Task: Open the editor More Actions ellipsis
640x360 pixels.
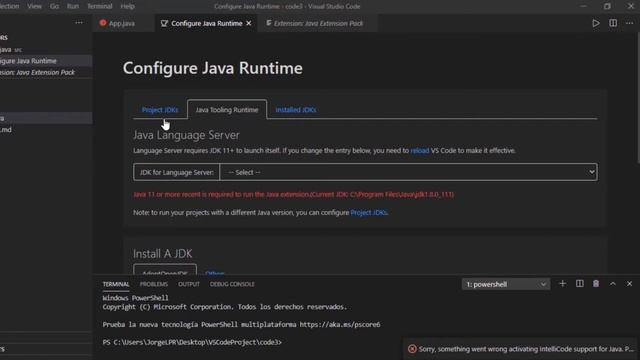Action: pyautogui.click(x=629, y=23)
